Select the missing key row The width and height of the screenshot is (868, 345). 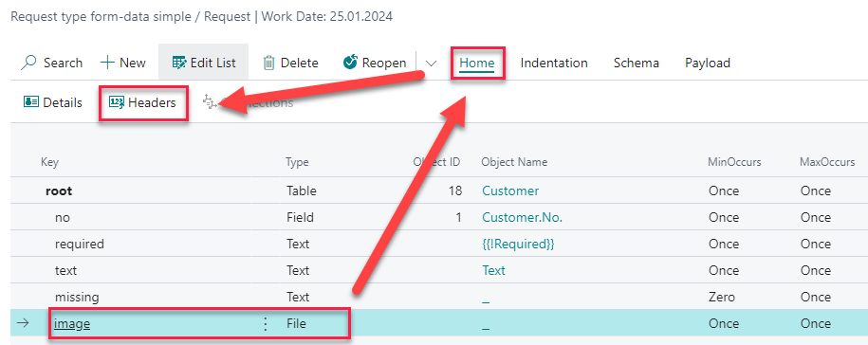point(77,297)
